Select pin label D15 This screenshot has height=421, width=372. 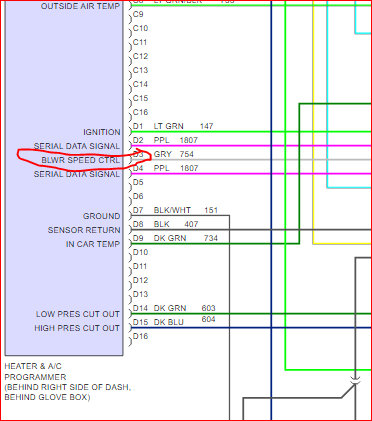140,322
